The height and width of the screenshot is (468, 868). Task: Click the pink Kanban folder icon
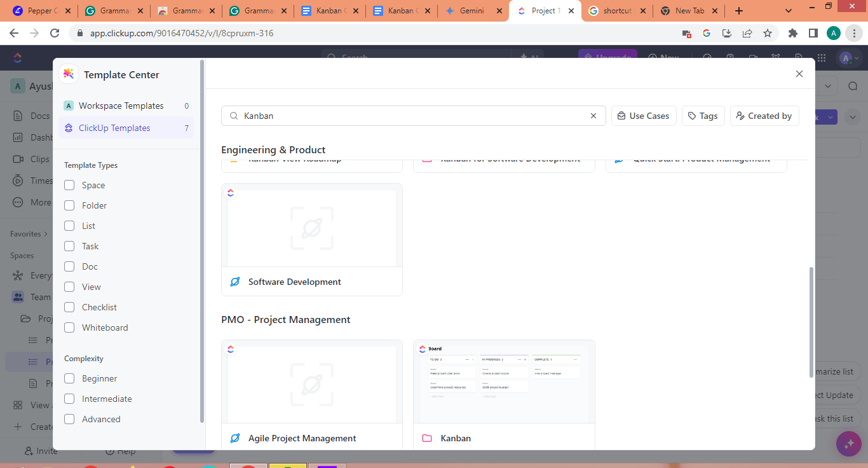pos(427,438)
